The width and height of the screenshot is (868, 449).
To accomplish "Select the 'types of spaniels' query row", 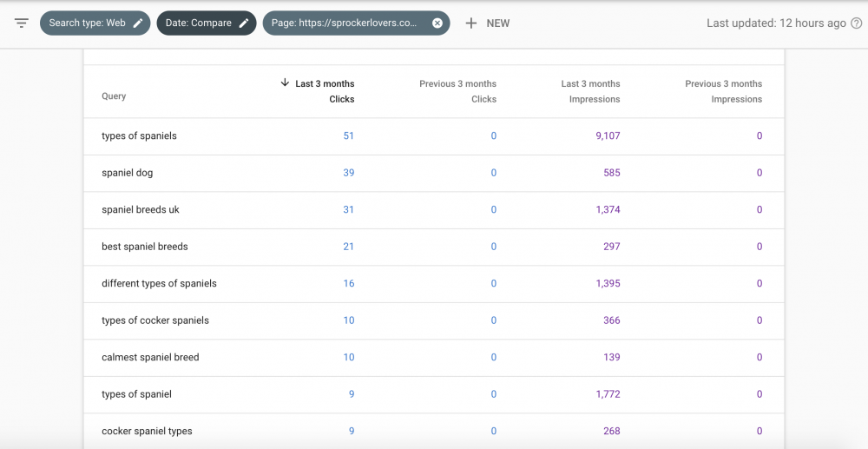I will [139, 136].
